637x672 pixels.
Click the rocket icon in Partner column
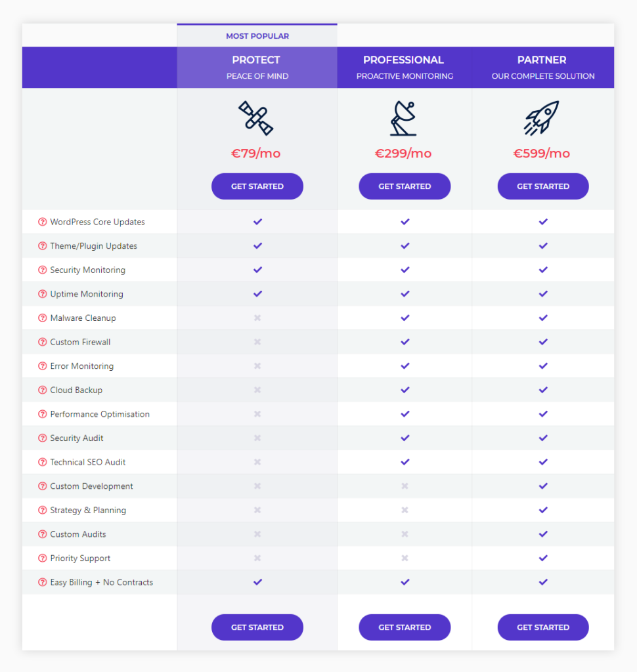click(543, 119)
